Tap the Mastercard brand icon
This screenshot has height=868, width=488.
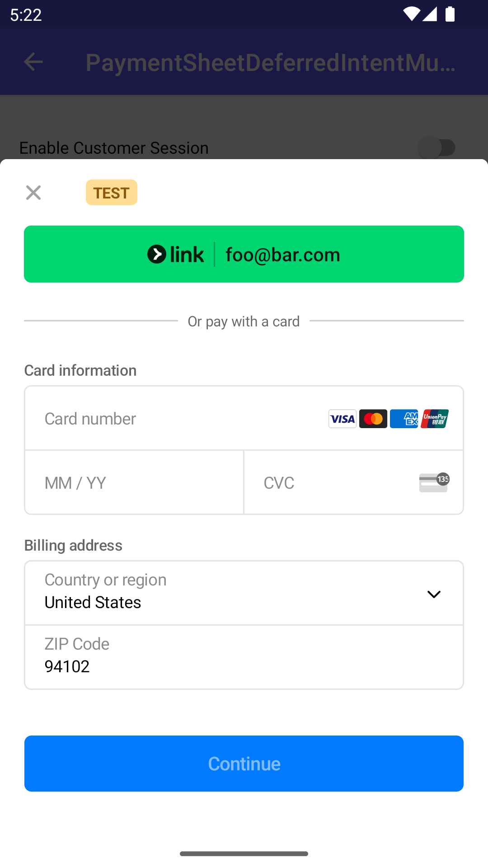(x=373, y=419)
